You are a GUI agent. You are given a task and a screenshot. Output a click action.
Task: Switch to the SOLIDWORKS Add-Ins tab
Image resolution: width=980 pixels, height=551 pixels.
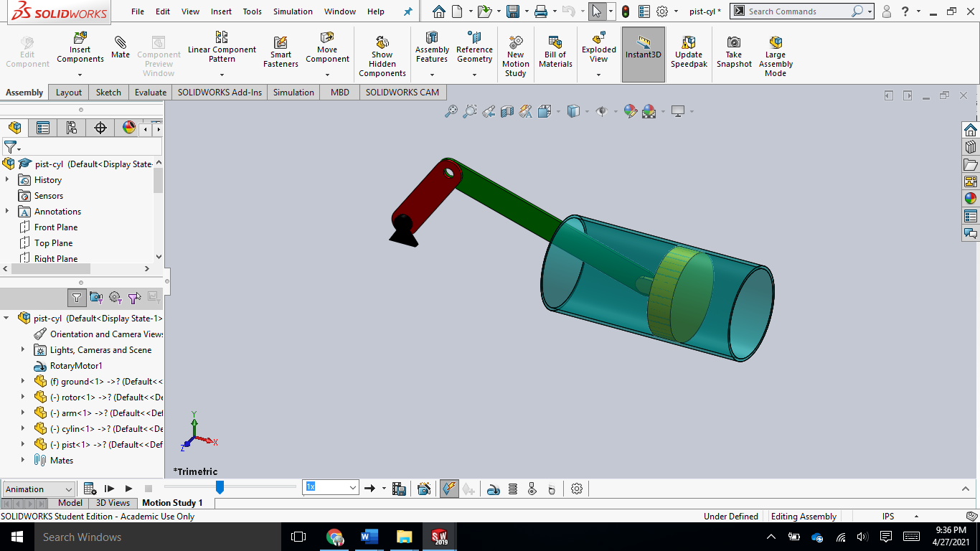[x=220, y=92]
